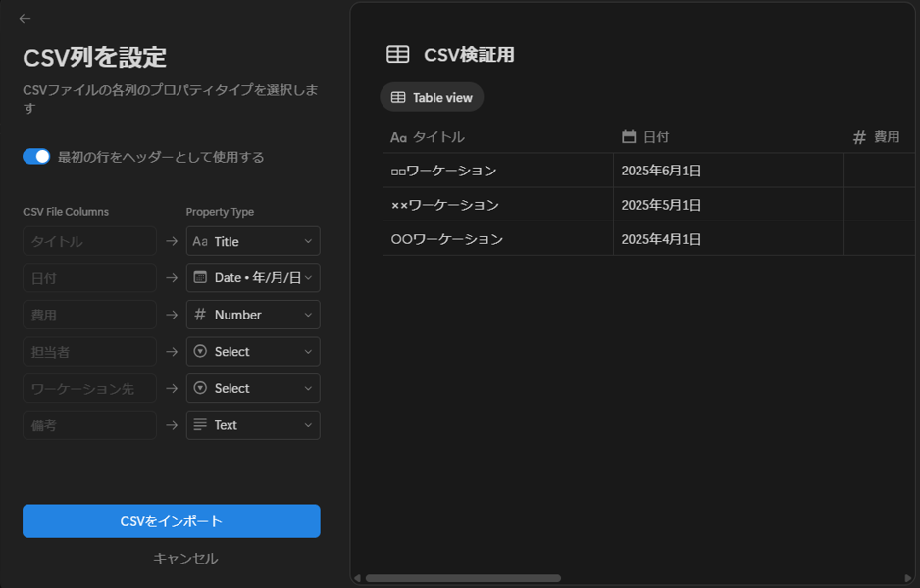This screenshot has width=920, height=588.
Task: Toggle 最初の行をヘッダーとして使用する switch
Action: (x=36, y=157)
